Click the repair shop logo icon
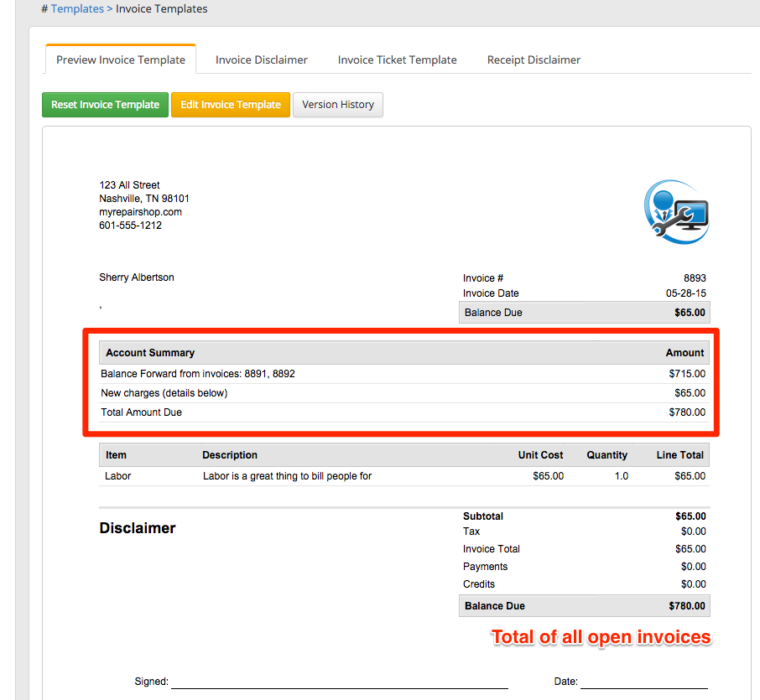This screenshot has height=700, width=760. [677, 211]
